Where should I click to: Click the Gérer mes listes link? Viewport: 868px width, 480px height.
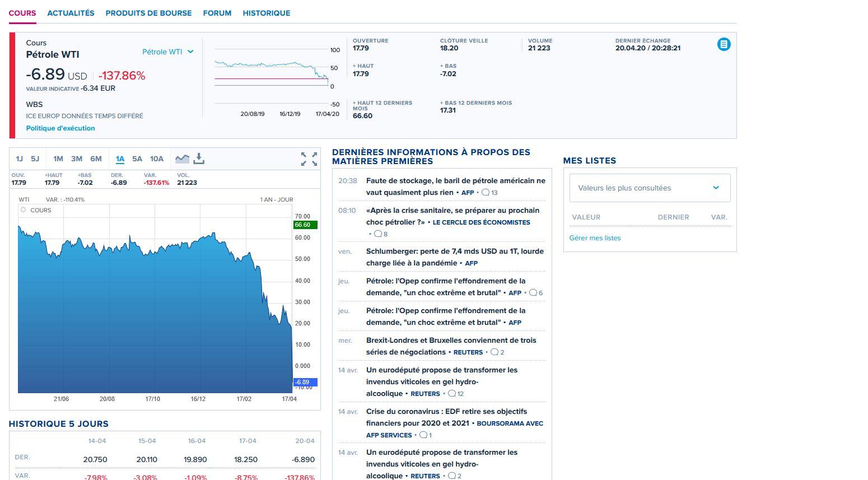coord(595,238)
